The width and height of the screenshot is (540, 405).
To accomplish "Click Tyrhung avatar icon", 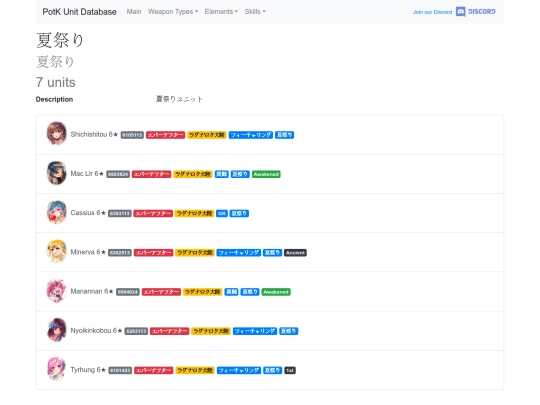I will tap(56, 369).
